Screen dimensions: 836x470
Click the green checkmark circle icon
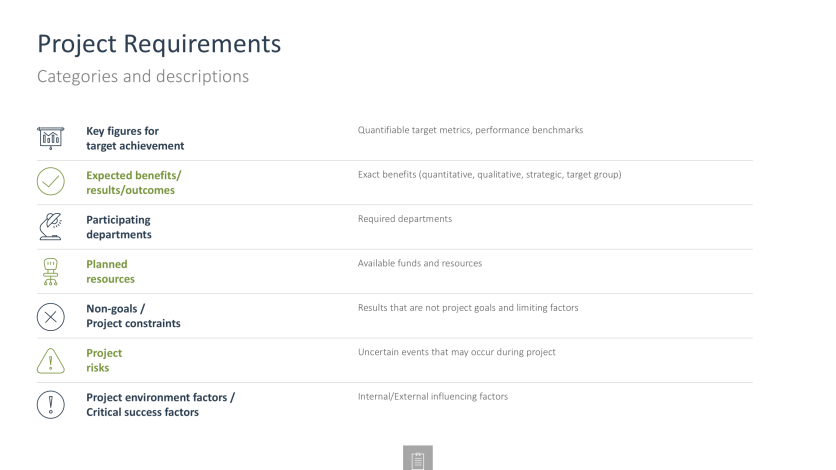50,182
